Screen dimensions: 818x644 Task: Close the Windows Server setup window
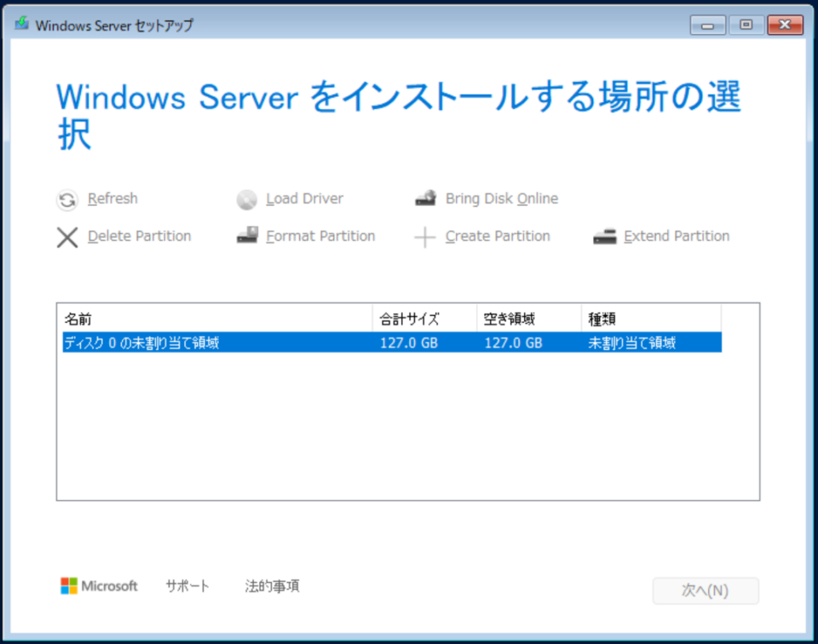click(x=785, y=25)
